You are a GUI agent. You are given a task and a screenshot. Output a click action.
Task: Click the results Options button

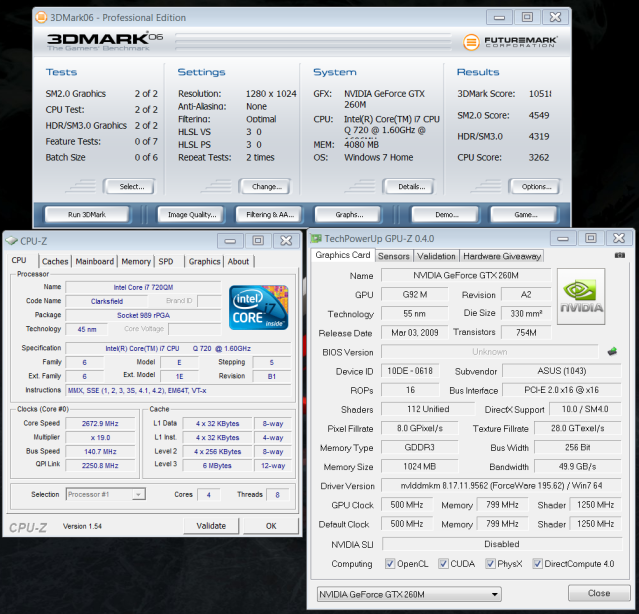pos(536,187)
